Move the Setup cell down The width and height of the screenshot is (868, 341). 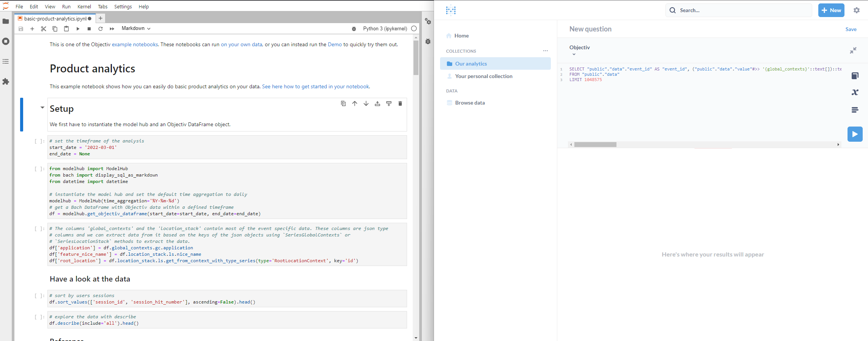pyautogui.click(x=366, y=103)
